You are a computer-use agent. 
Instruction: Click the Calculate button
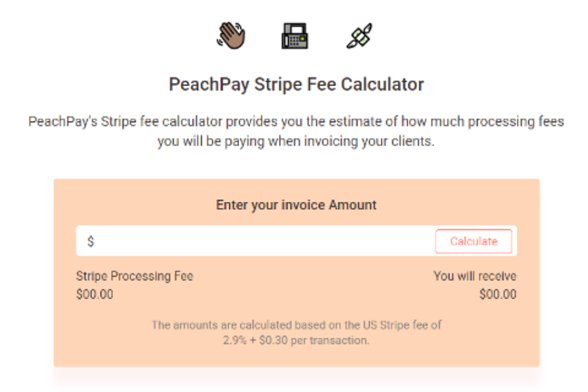point(474,241)
